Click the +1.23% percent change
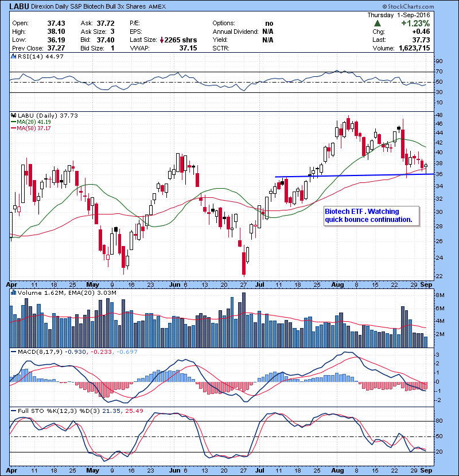The width and height of the screenshot is (459, 476). click(415, 24)
